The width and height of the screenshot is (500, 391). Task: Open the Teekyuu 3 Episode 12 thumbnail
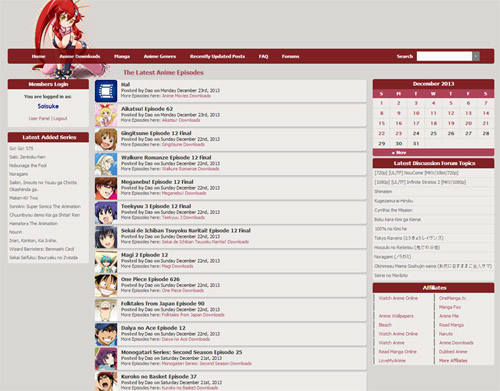pos(106,212)
